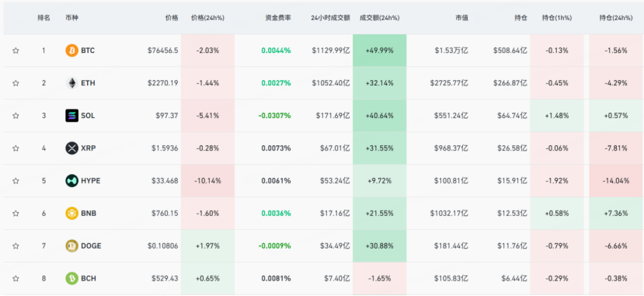644x296 pixels.
Task: Sort by the 排名 column header
Action: pyautogui.click(x=44, y=18)
